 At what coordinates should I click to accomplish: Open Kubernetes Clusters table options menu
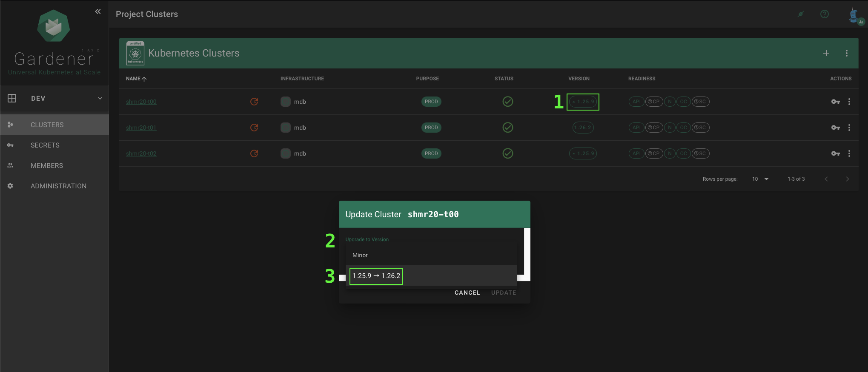pos(846,53)
